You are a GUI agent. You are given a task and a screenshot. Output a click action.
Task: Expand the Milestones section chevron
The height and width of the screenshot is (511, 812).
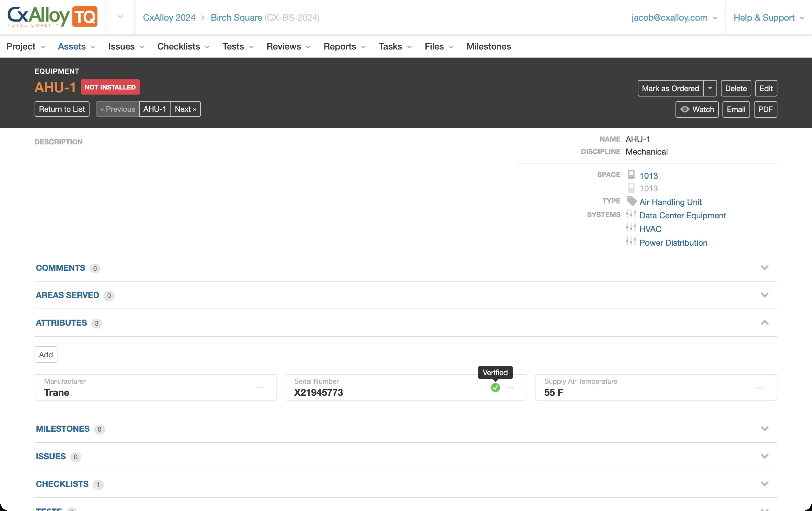(x=764, y=429)
